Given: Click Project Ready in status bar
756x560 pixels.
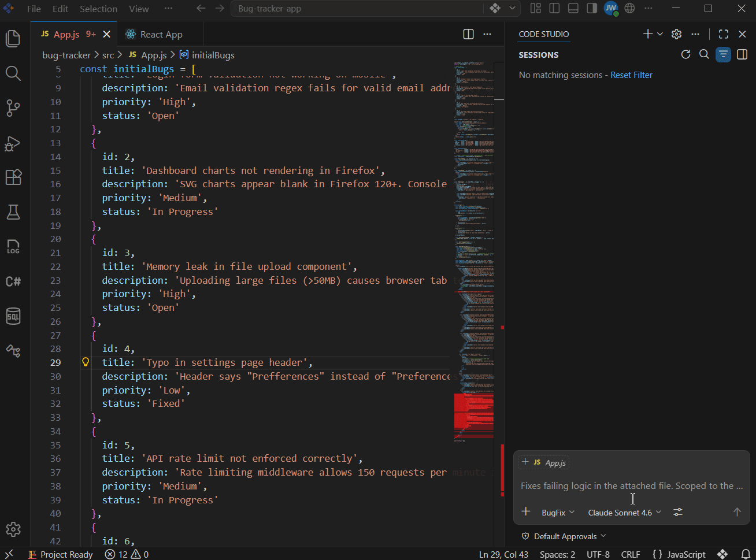Looking at the screenshot, I should coord(61,554).
